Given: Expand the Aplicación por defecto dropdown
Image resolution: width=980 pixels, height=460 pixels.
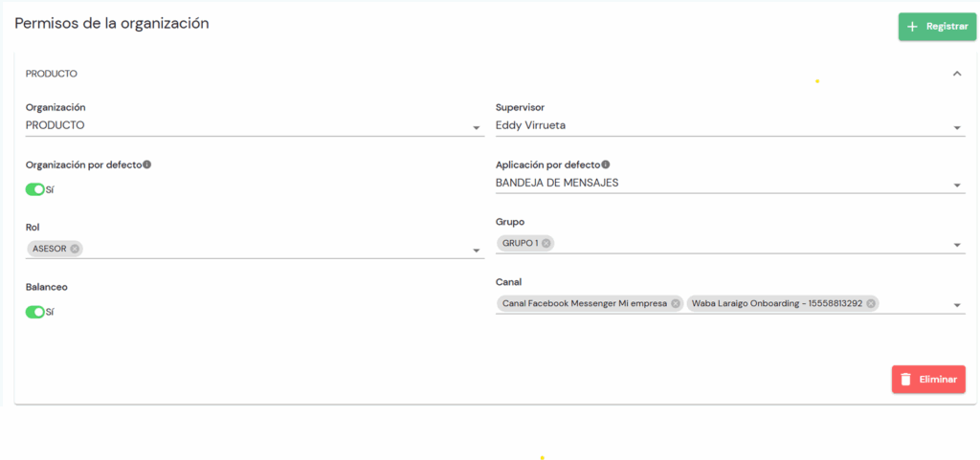Looking at the screenshot, I should coord(957,186).
